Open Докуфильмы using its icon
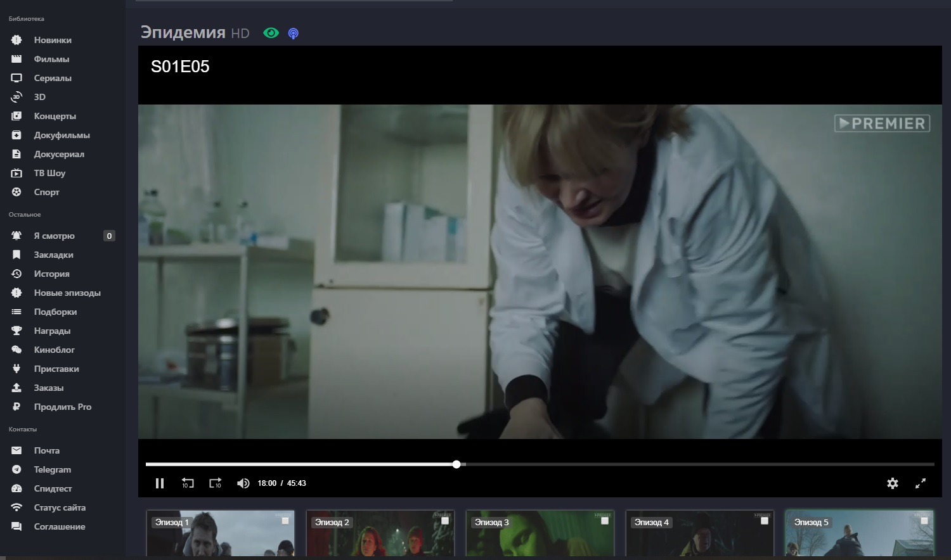Viewport: 951px width, 560px height. [x=16, y=135]
